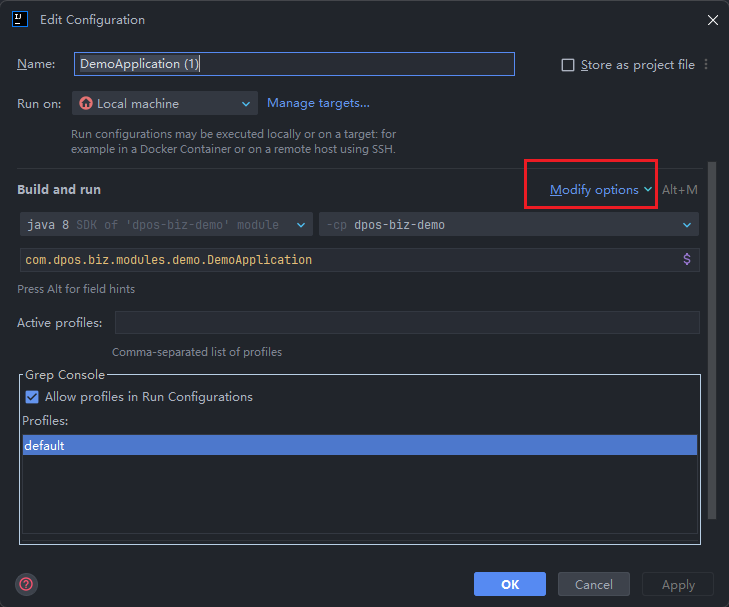The height and width of the screenshot is (607, 729).
Task: Click the dollar sign macro icon
Action: pyautogui.click(x=686, y=259)
